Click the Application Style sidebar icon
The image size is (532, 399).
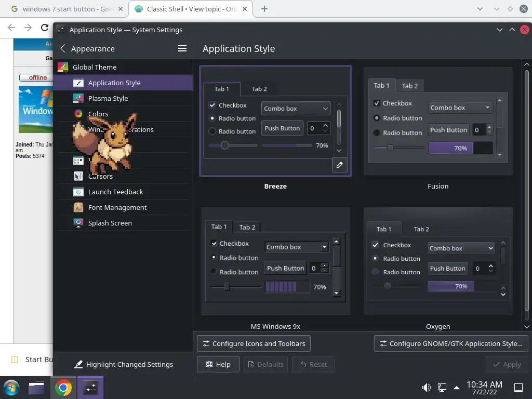(x=78, y=83)
